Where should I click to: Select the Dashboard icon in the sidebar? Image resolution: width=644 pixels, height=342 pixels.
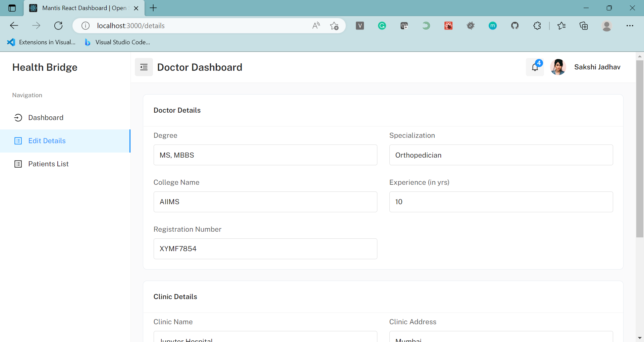click(x=18, y=117)
